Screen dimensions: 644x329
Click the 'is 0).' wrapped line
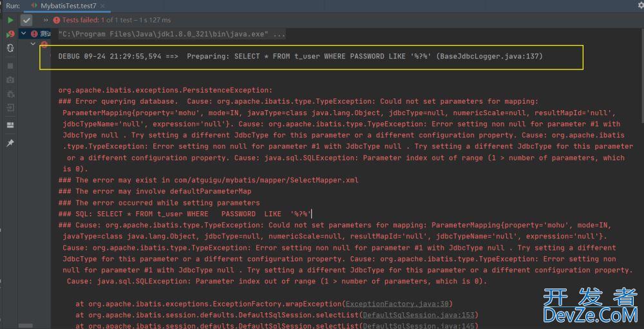[x=75, y=169]
